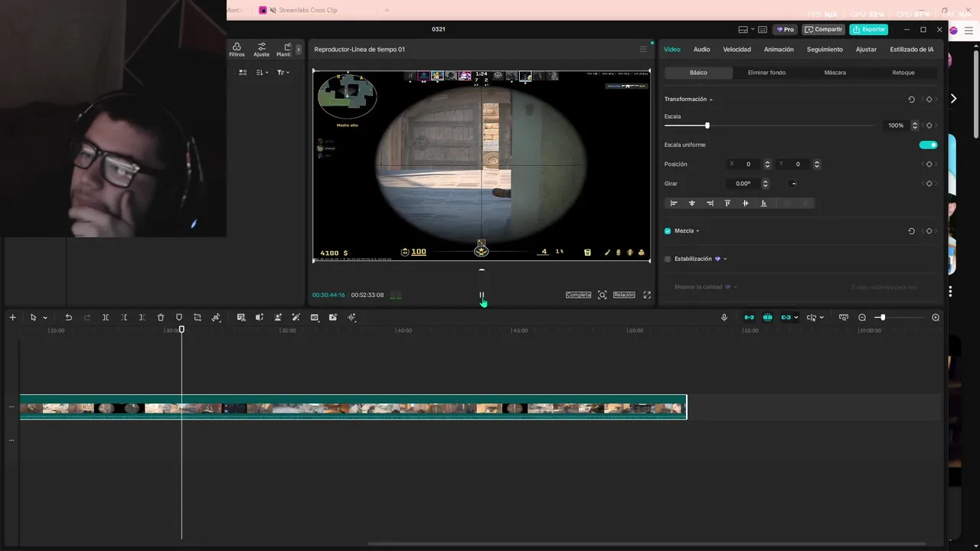The image size is (980, 551).
Task: Select the video clip on the timeline
Action: coord(353,407)
